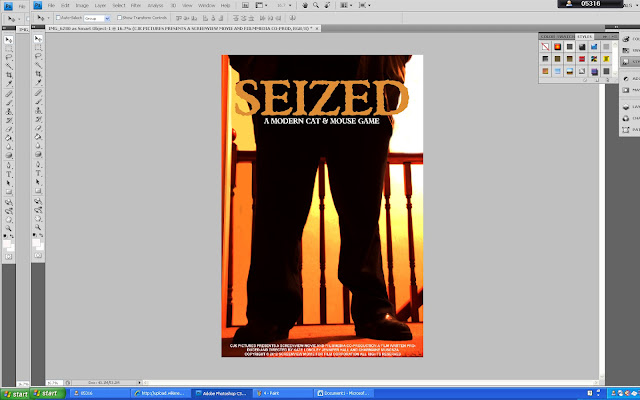Click the zoom percentage field in the status bar
Screen dimensions: 640x400
tap(54, 382)
